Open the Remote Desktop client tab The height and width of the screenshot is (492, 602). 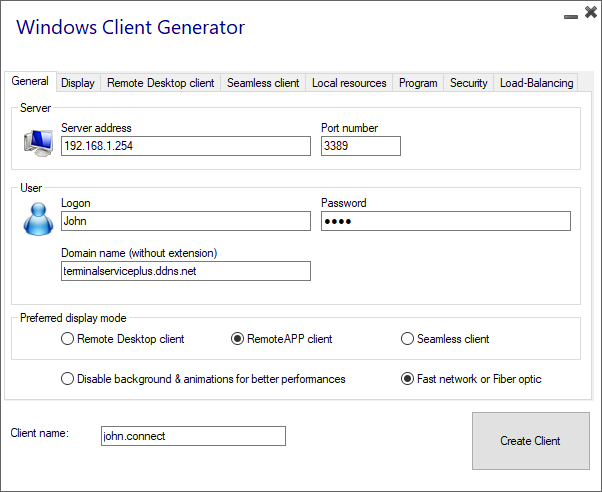tap(160, 83)
